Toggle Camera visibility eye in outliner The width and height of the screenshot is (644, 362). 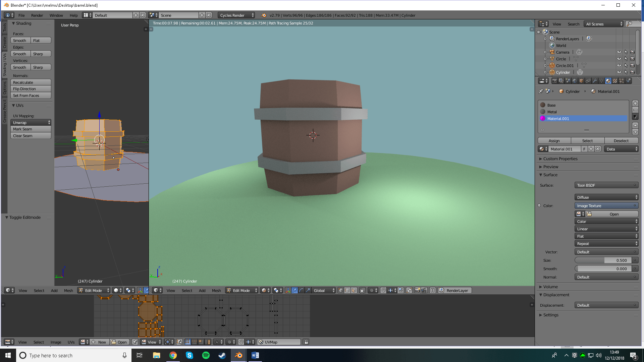point(619,52)
